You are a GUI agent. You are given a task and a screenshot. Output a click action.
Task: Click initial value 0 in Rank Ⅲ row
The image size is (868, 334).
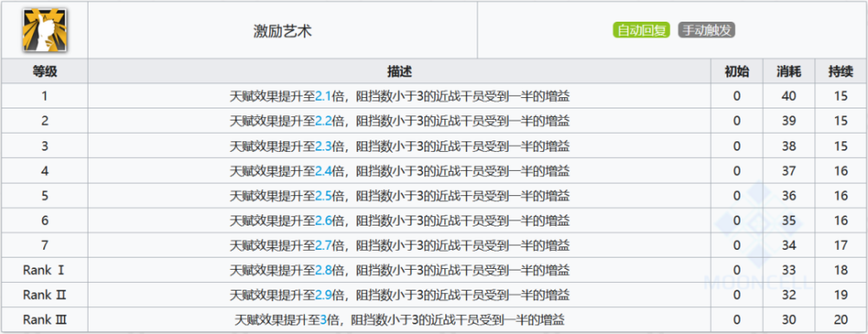(737, 319)
